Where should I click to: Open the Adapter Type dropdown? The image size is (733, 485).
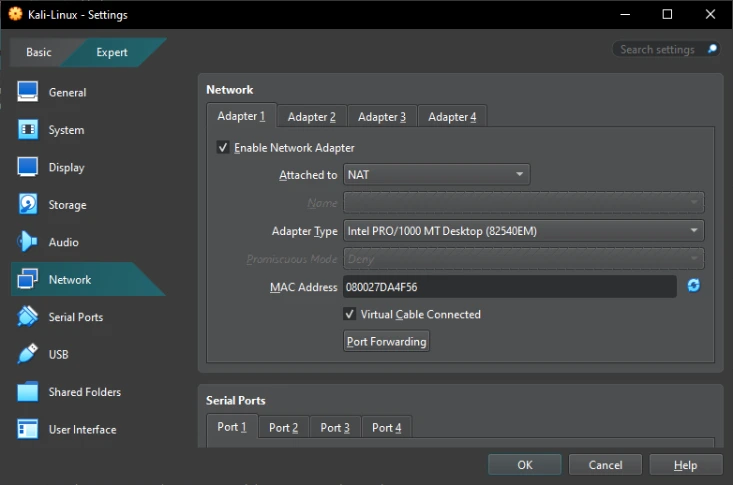(x=524, y=231)
